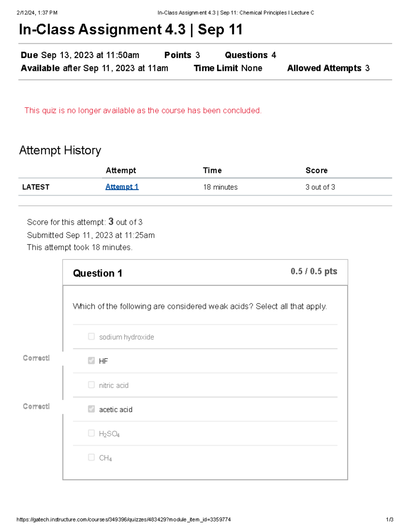Click the In-Class Assignment 4.3 page title
The height and width of the screenshot is (532, 411).
tap(131, 29)
